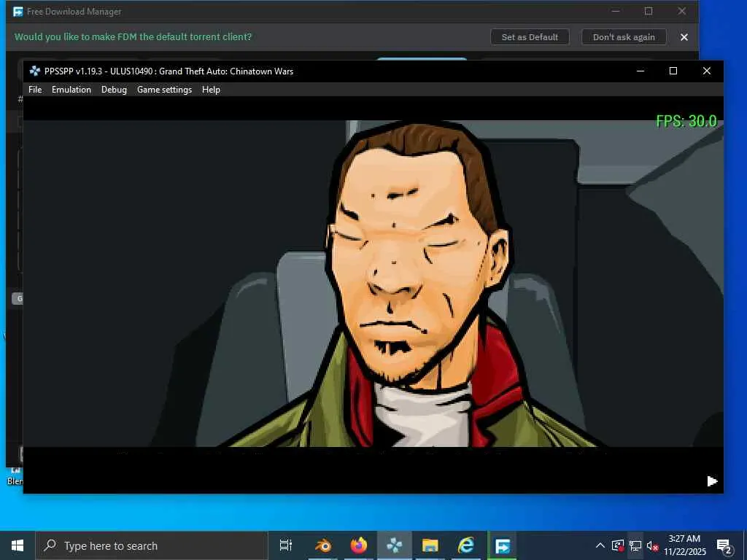This screenshot has height=560, width=747.
Task: Advance dialogue with the white play arrow
Action: point(712,481)
